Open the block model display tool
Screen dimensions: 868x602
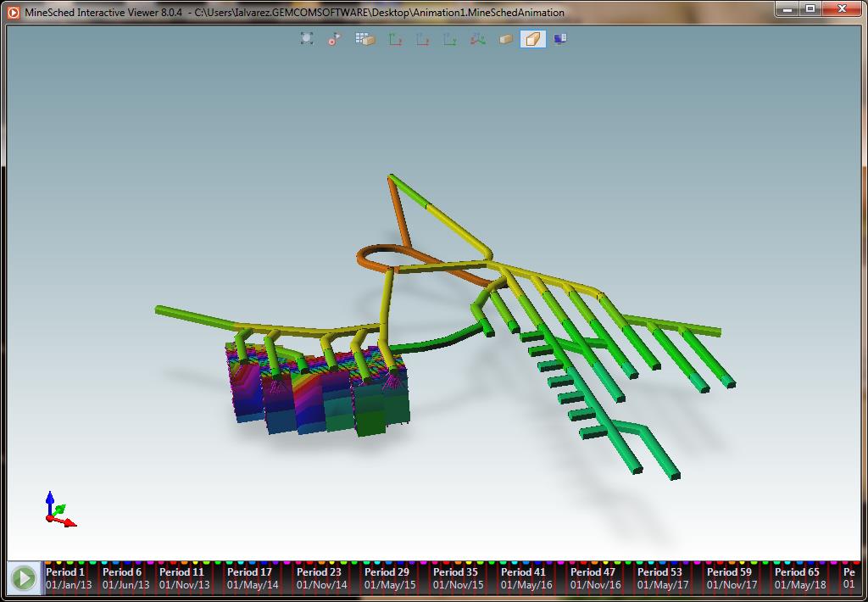point(364,38)
